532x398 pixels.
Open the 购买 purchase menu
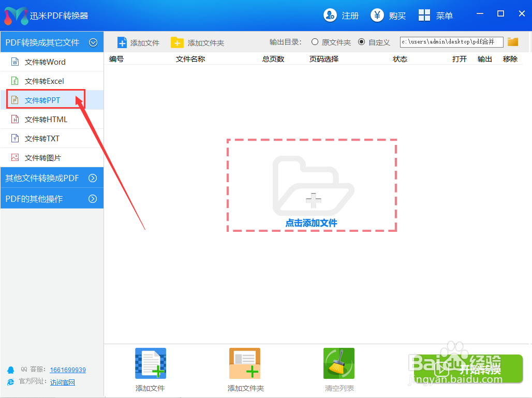(x=389, y=16)
